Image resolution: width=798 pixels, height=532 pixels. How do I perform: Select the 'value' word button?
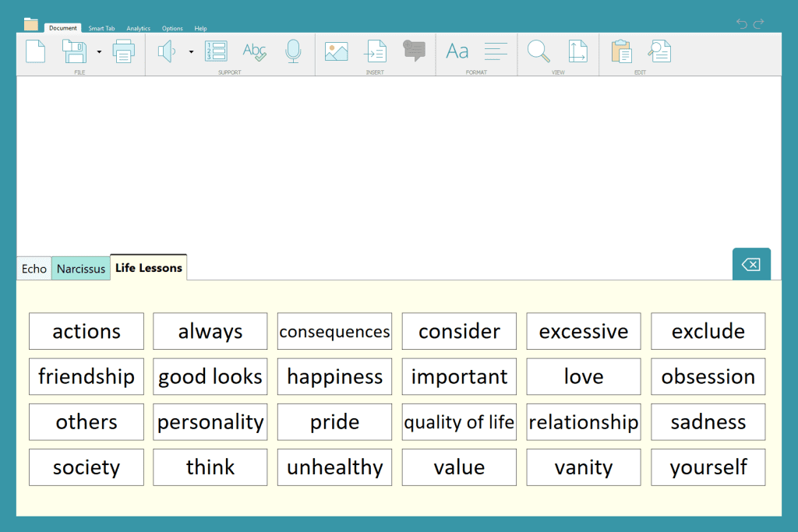coord(459,467)
